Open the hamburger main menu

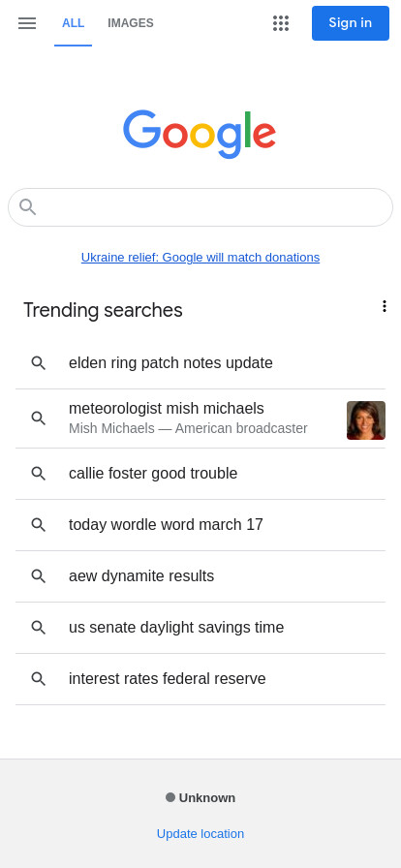click(26, 22)
